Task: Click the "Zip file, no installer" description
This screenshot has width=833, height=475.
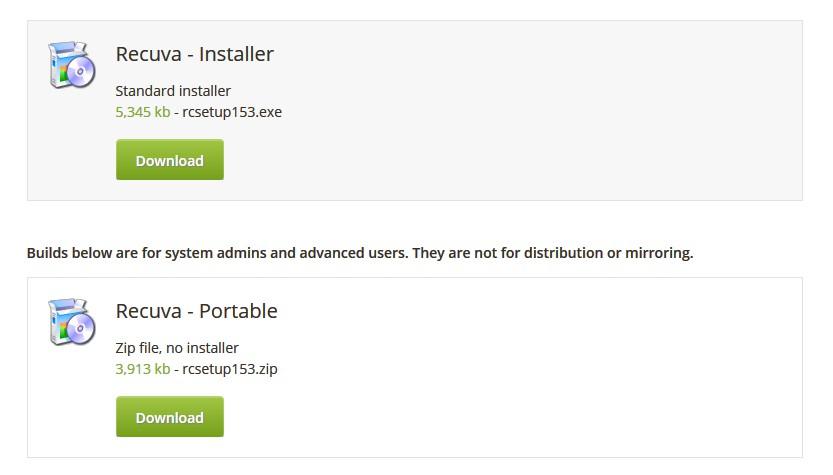Action: tap(177, 348)
